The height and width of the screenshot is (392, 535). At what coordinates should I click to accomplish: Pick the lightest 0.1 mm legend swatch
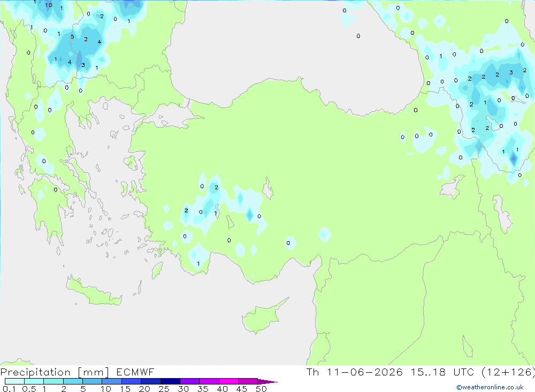click(x=14, y=381)
